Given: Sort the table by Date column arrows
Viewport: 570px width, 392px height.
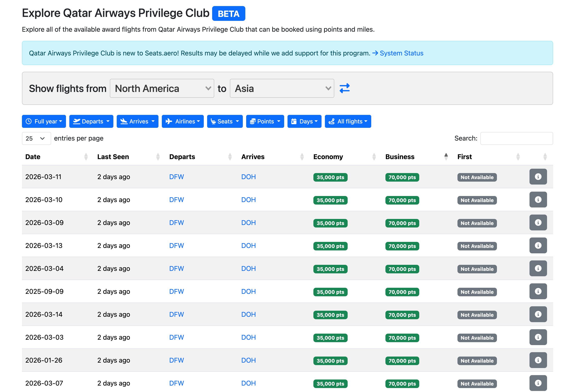Looking at the screenshot, I should (x=86, y=157).
